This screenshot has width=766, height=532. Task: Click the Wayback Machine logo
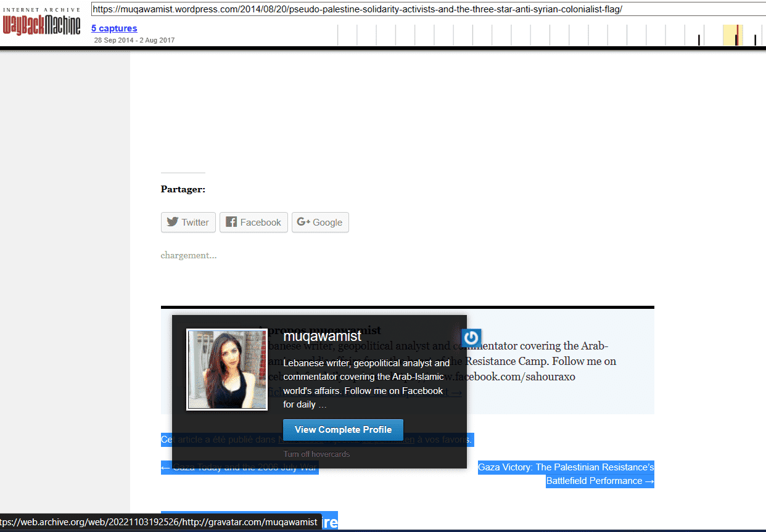tap(41, 22)
